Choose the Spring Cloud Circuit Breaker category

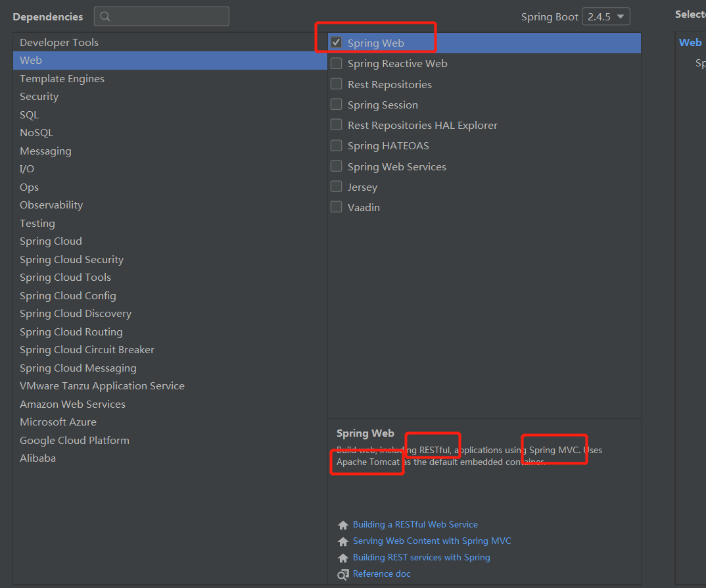tap(170, 350)
